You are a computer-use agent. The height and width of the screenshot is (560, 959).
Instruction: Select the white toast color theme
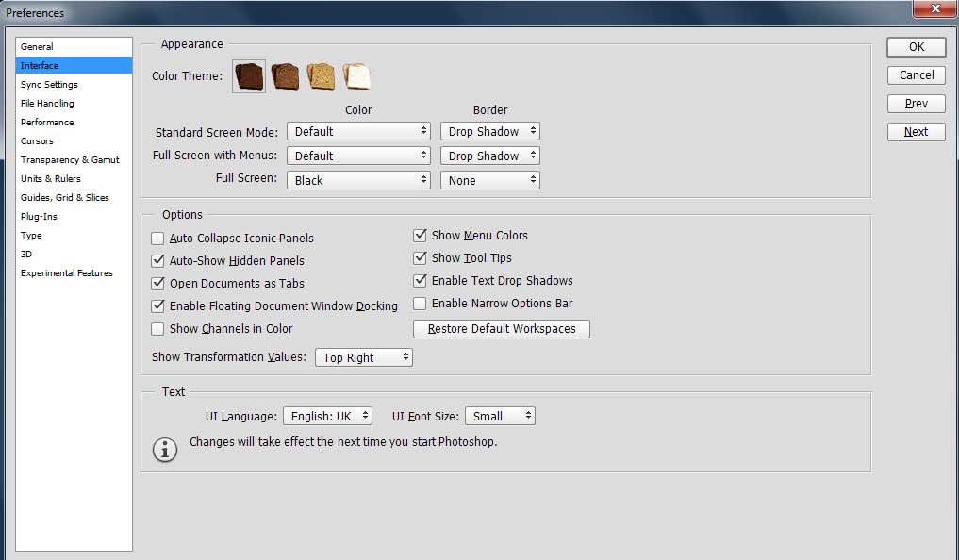pos(356,76)
